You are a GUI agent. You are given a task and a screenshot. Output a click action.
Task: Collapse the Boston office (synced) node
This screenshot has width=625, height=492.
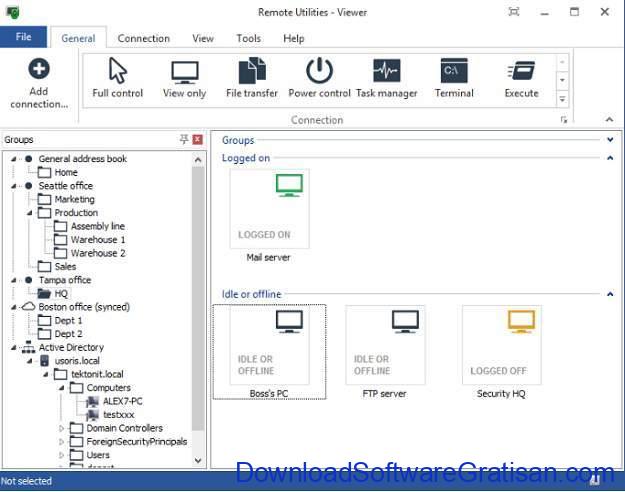click(14, 307)
